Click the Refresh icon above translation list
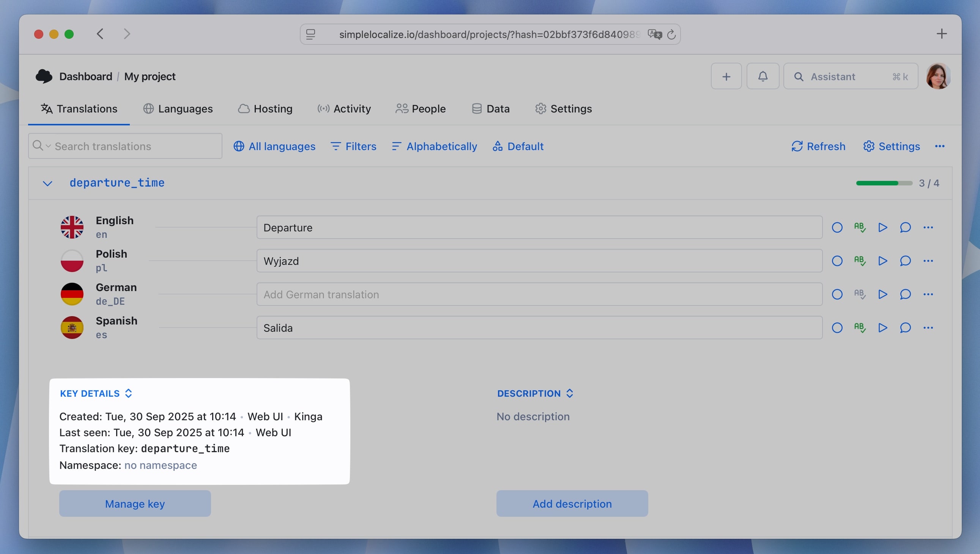Image resolution: width=980 pixels, height=554 pixels. [797, 146]
